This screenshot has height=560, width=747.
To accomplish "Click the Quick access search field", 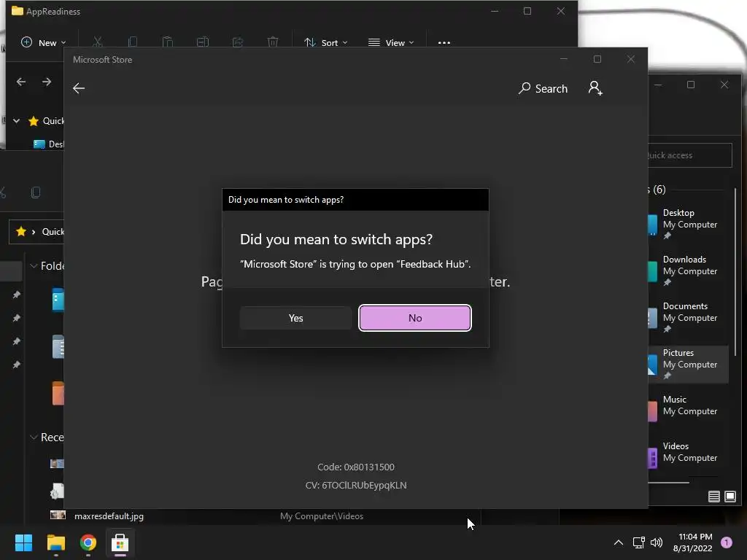I will [690, 155].
